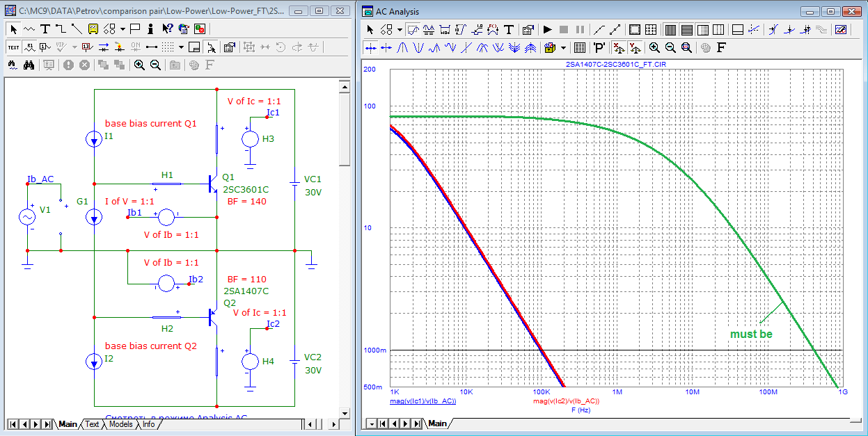868x436 pixels.
Task: Choose the Component mode resistor icon
Action: [29, 29]
